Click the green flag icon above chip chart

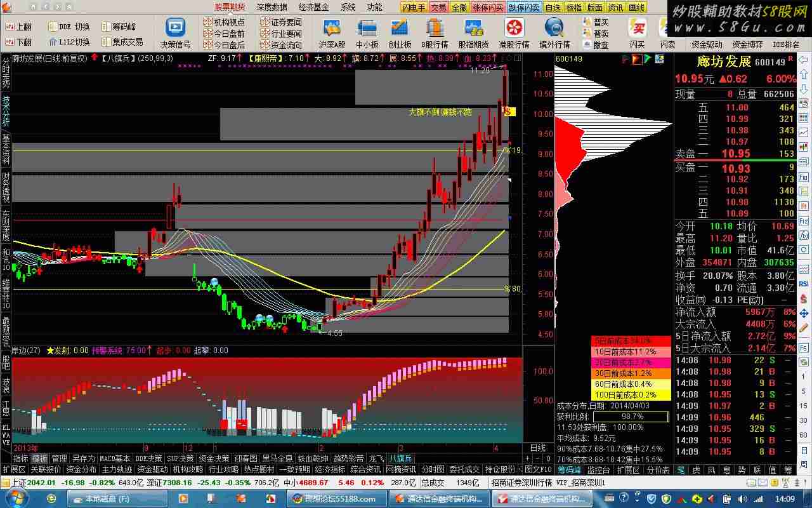[x=648, y=59]
